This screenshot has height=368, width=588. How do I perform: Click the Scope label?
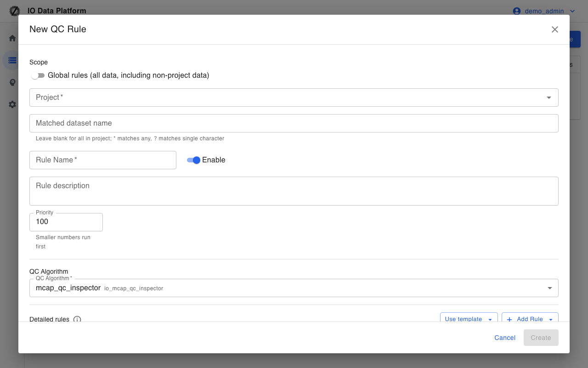click(39, 62)
